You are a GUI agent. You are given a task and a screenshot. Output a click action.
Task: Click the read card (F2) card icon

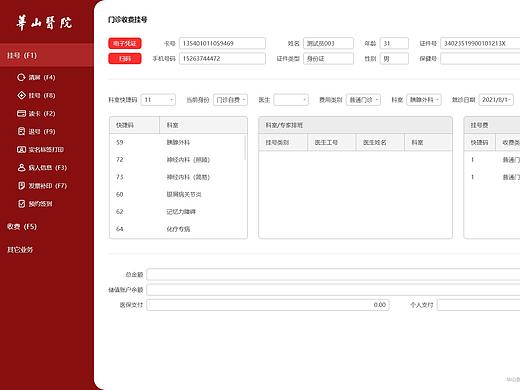(21, 113)
